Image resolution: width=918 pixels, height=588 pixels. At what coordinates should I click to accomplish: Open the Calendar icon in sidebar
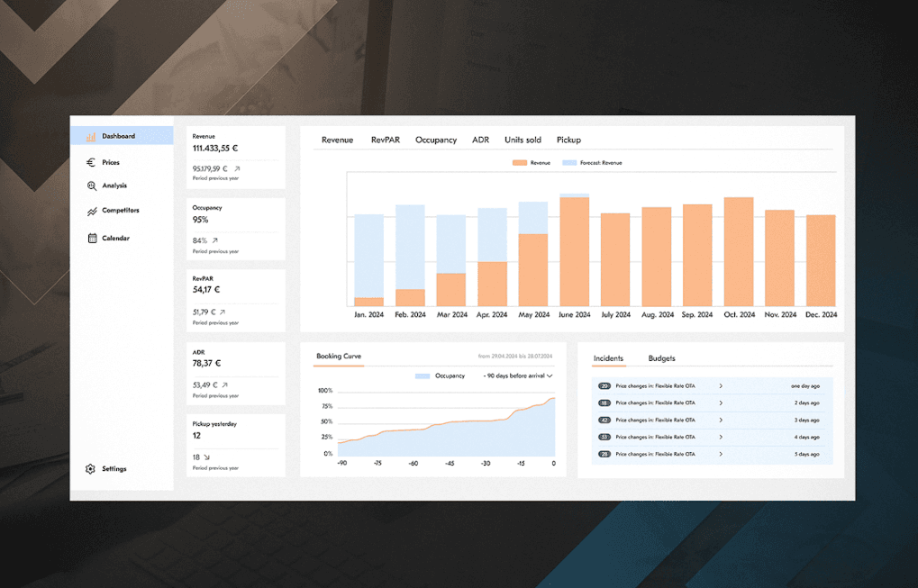tap(93, 238)
